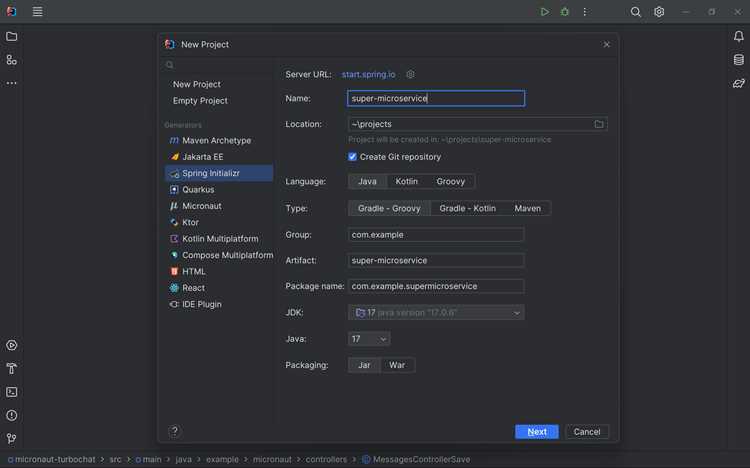750x468 pixels.
Task: Focus the Artifact input field
Action: click(x=436, y=260)
